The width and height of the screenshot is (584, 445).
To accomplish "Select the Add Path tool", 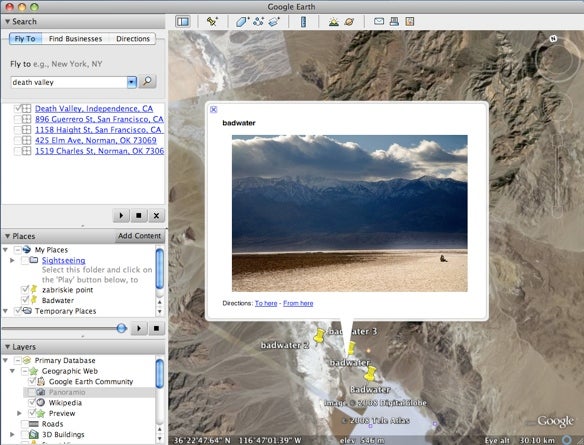I will 258,22.
